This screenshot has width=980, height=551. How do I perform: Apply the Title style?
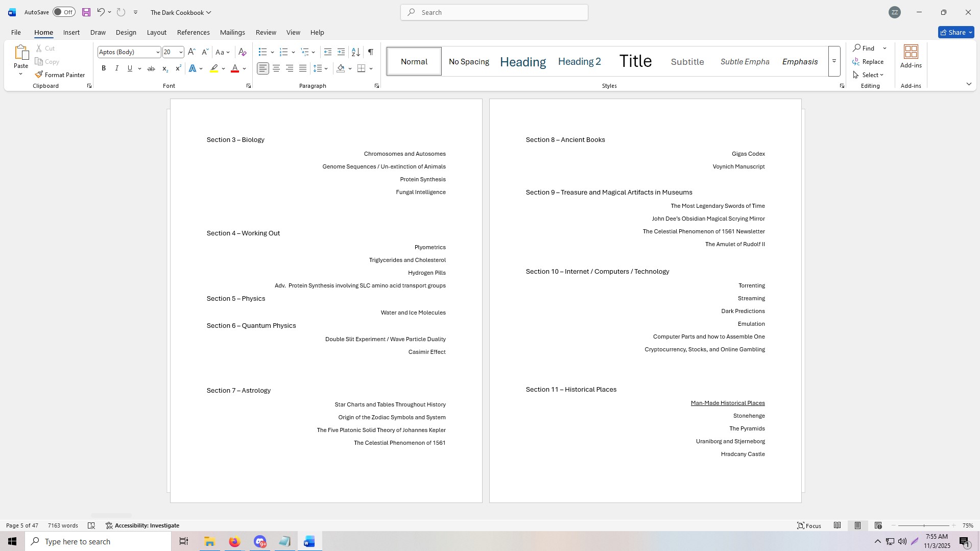coord(636,61)
